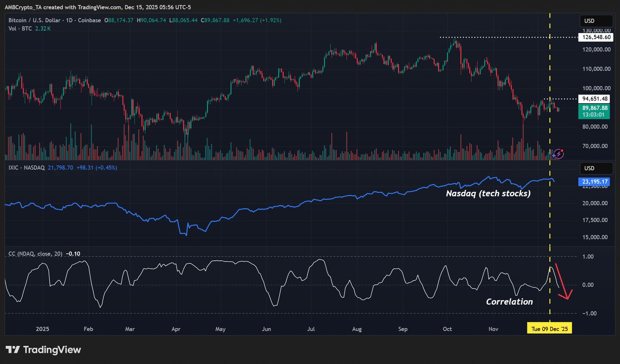Open the USD currency selector for Bitcoin pane
The image size is (620, 364).
click(595, 21)
